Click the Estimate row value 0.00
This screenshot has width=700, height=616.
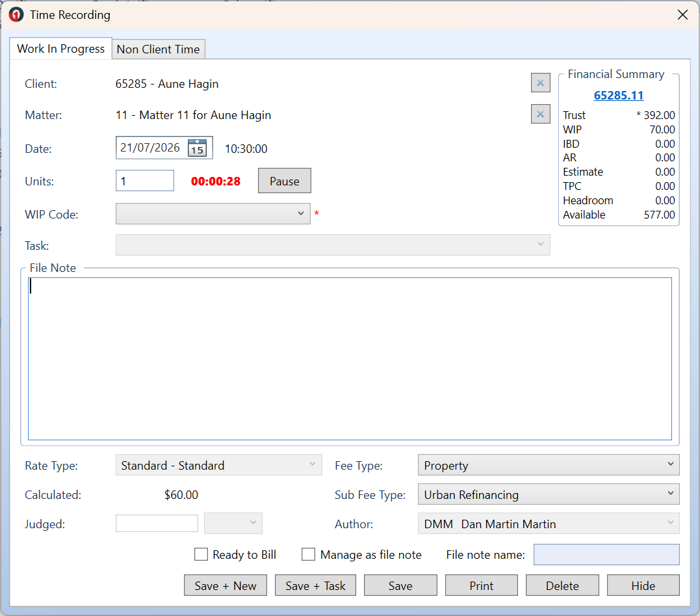coord(665,172)
